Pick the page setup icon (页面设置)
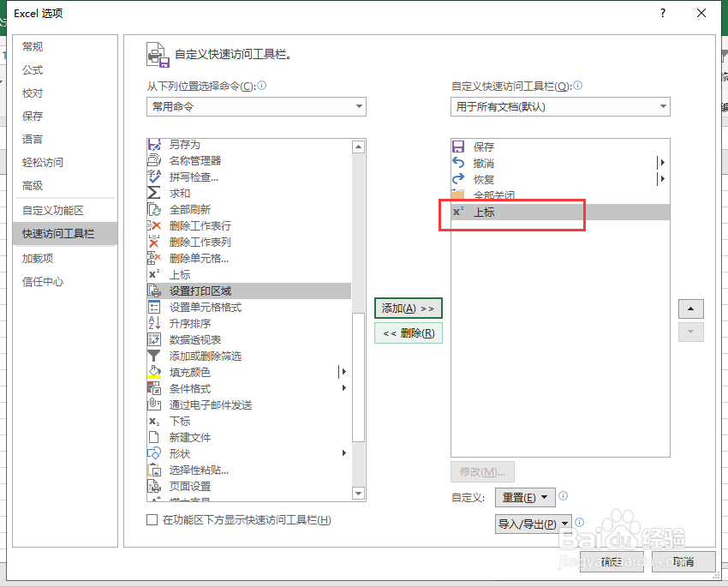The height and width of the screenshot is (587, 728). click(154, 486)
